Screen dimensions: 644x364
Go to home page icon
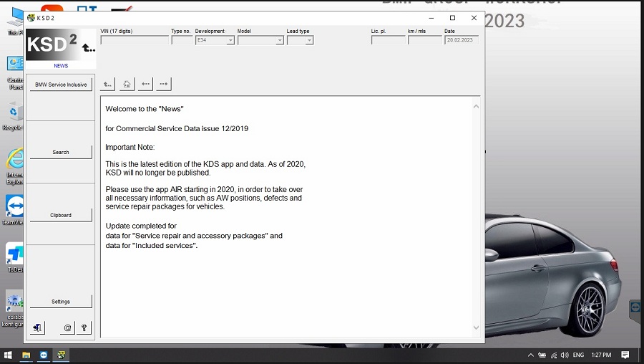click(127, 84)
